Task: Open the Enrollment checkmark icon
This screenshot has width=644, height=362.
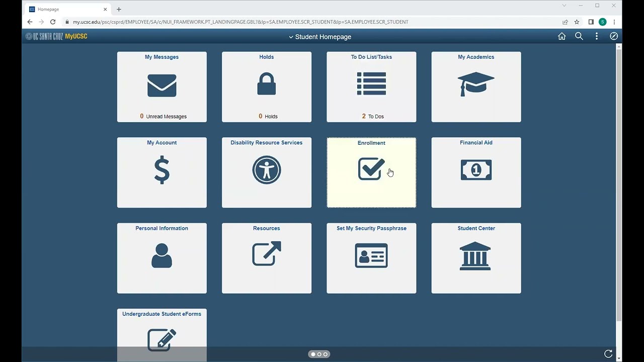Action: click(371, 169)
